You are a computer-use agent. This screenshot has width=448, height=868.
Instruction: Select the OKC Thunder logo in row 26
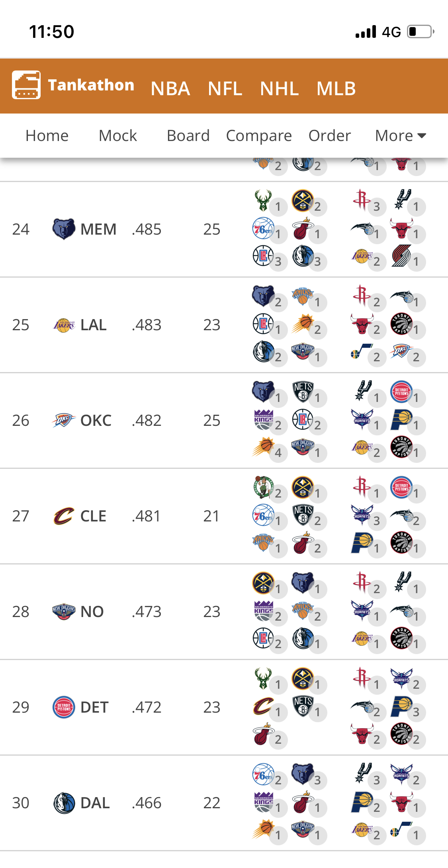click(64, 420)
